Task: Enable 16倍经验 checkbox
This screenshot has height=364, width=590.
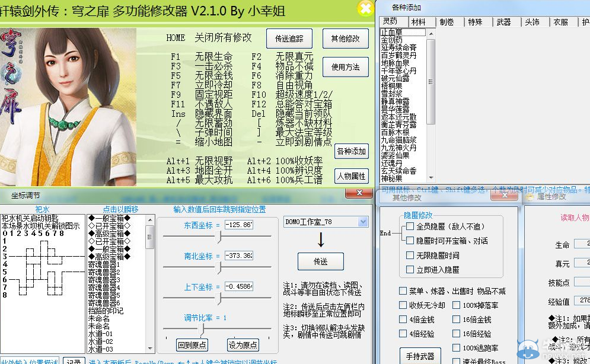Action: pos(457,334)
